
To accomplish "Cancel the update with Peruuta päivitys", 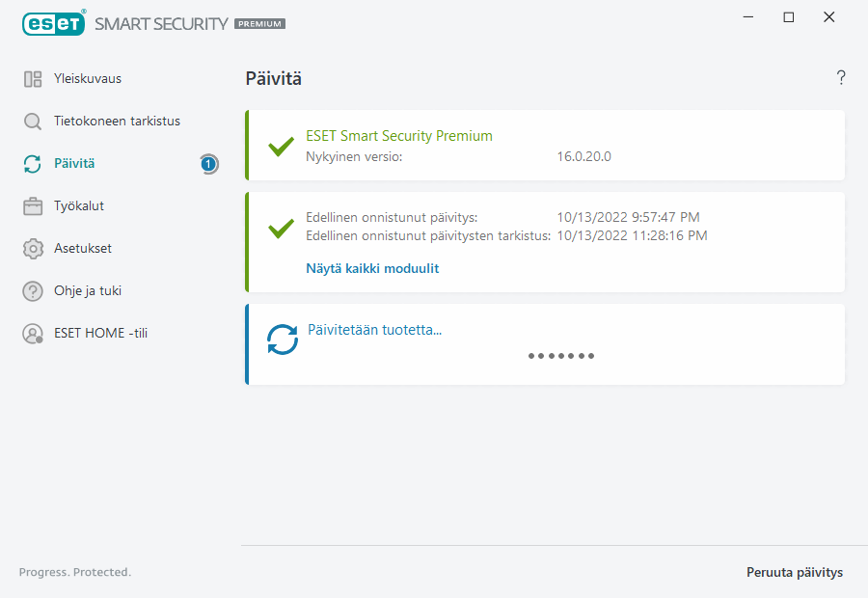I will tap(795, 573).
